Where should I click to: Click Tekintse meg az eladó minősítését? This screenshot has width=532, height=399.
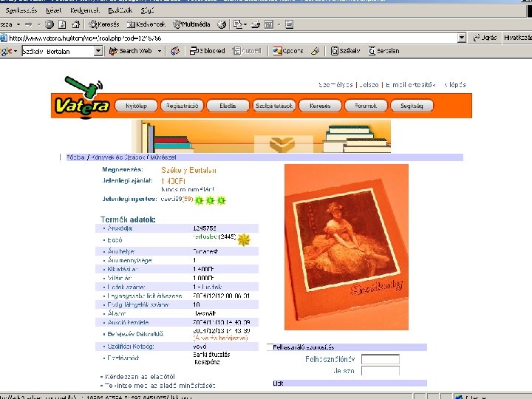(x=160, y=386)
